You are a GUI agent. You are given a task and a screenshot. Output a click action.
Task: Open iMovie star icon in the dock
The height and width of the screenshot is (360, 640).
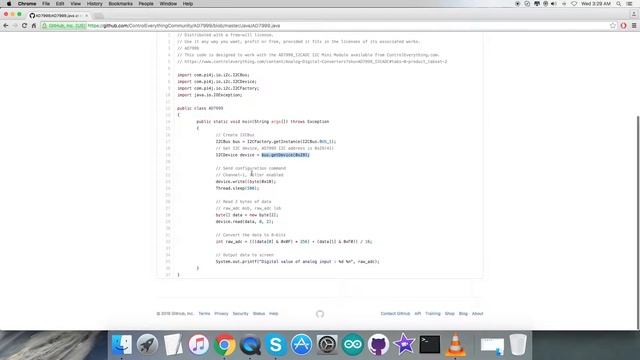coord(404,345)
